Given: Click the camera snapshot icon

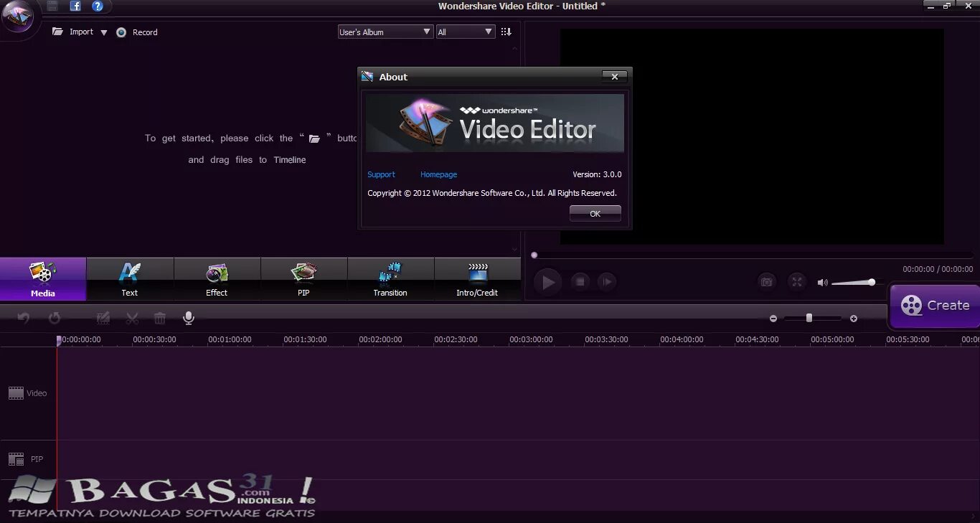Looking at the screenshot, I should 766,282.
